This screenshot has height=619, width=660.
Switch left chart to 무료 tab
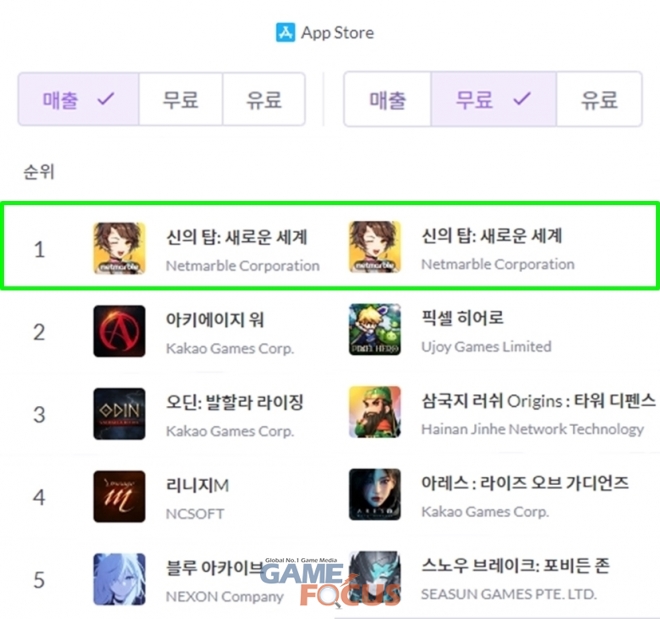(x=181, y=99)
